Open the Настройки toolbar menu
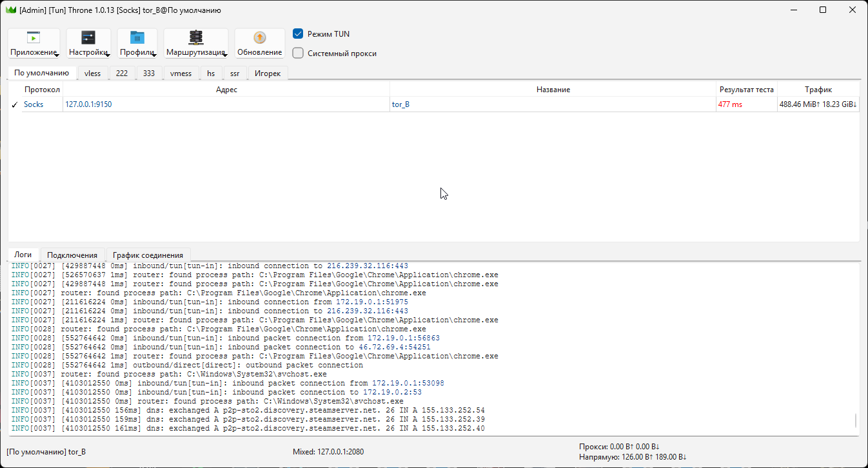 point(88,44)
